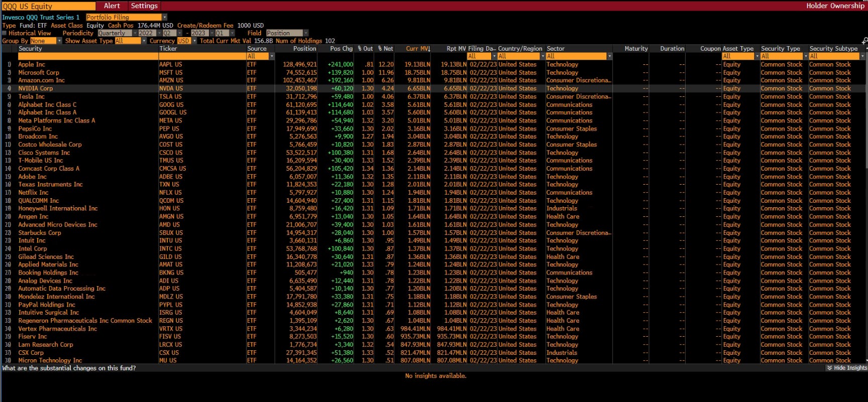Select the Costco Wholesale Corp row

click(433, 145)
